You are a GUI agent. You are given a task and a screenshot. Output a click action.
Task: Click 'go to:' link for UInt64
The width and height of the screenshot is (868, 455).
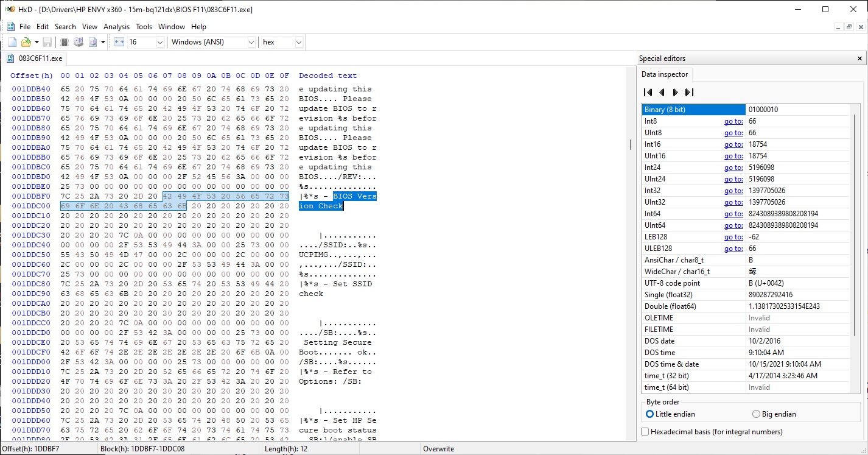733,225
